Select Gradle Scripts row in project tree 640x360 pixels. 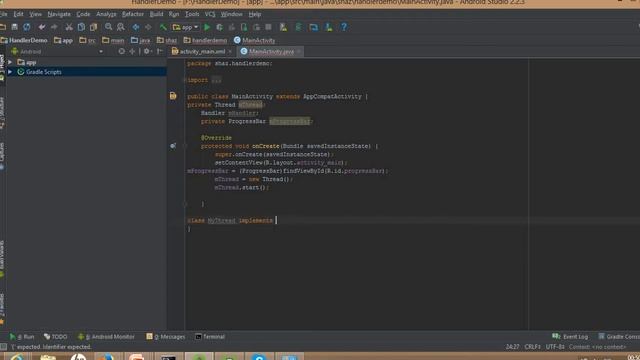pyautogui.click(x=86, y=72)
